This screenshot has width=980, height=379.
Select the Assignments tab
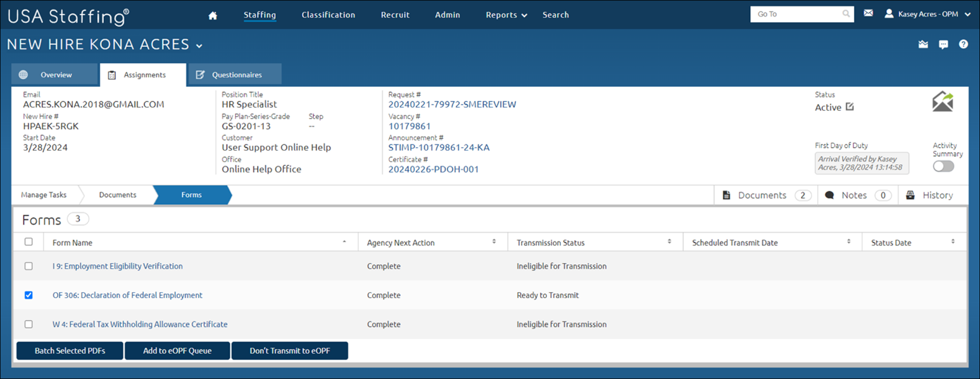[x=143, y=75]
